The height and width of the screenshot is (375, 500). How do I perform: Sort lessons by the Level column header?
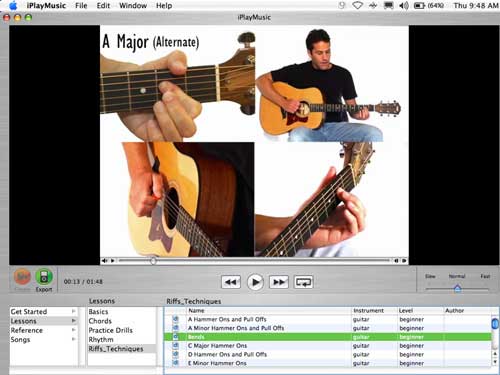coord(420,310)
